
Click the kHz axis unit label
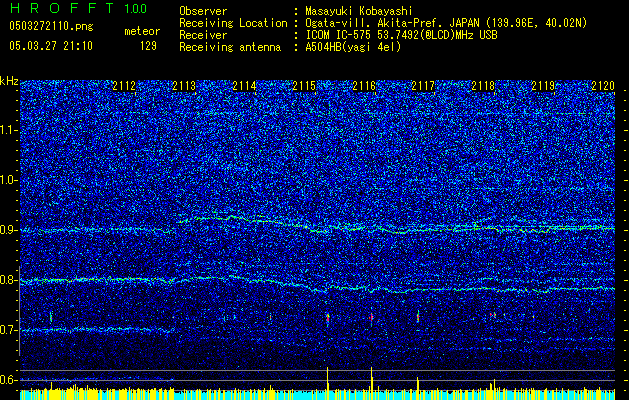(x=9, y=81)
